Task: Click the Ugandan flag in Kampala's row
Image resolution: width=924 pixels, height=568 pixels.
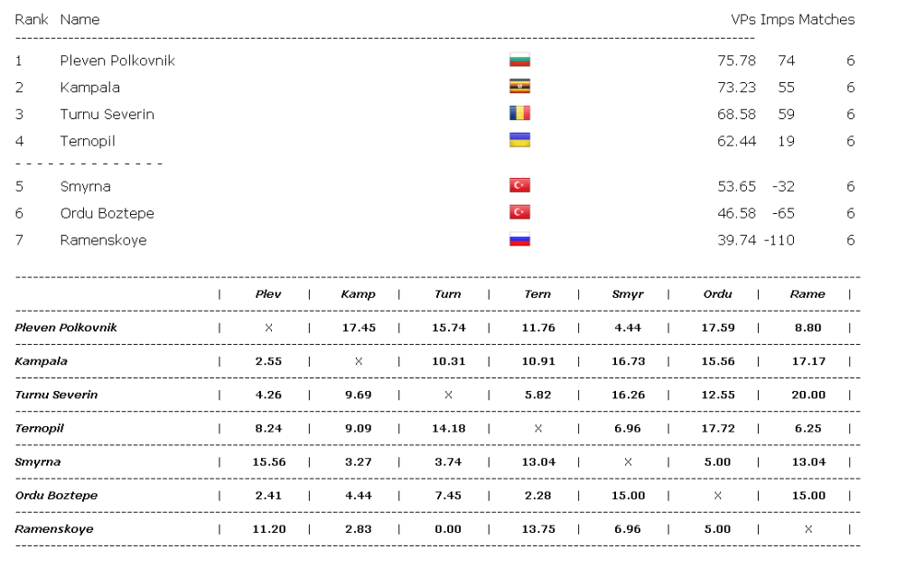Action: [x=519, y=87]
